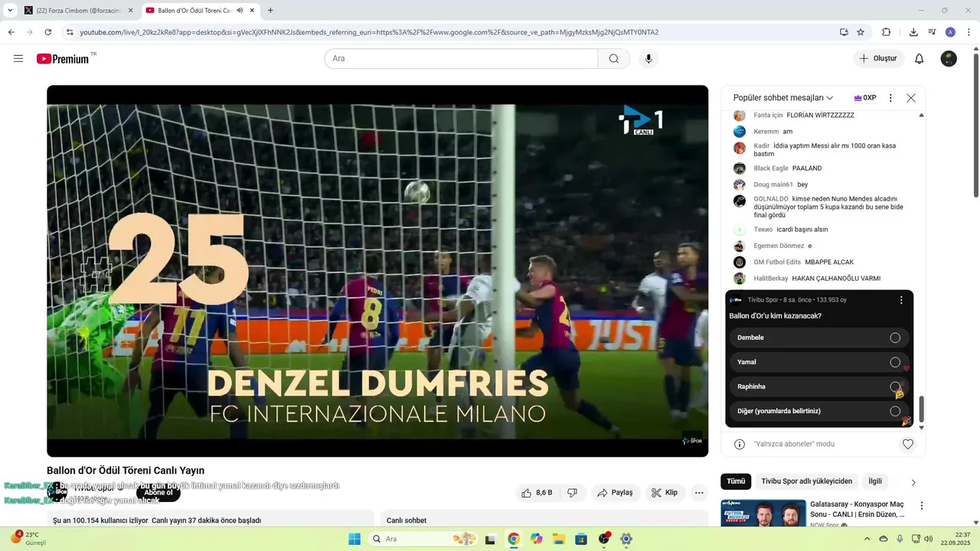
Task: Click HalitBerkay HAKAN ÇALHANOĞLU VARMI message
Action: click(x=817, y=279)
